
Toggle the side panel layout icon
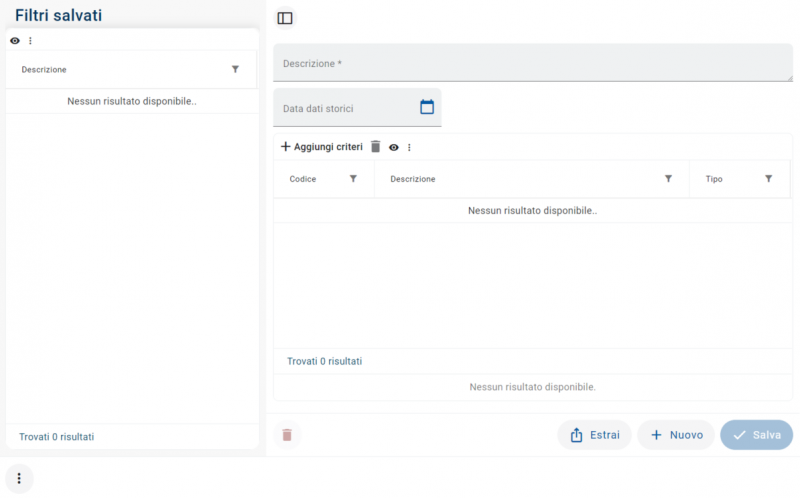coord(285,18)
